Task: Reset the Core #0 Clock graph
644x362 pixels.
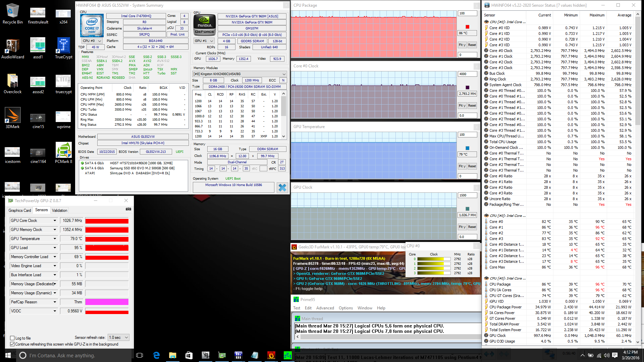Action: click(472, 106)
